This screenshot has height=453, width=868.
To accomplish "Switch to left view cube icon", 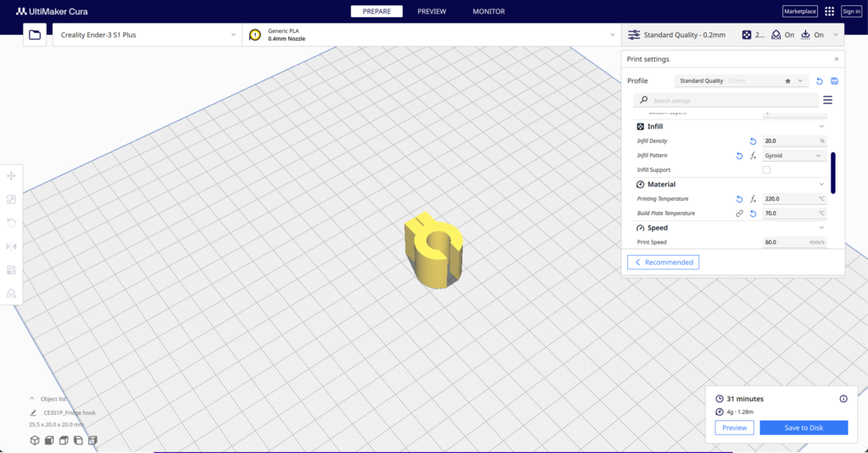I will 78,440.
